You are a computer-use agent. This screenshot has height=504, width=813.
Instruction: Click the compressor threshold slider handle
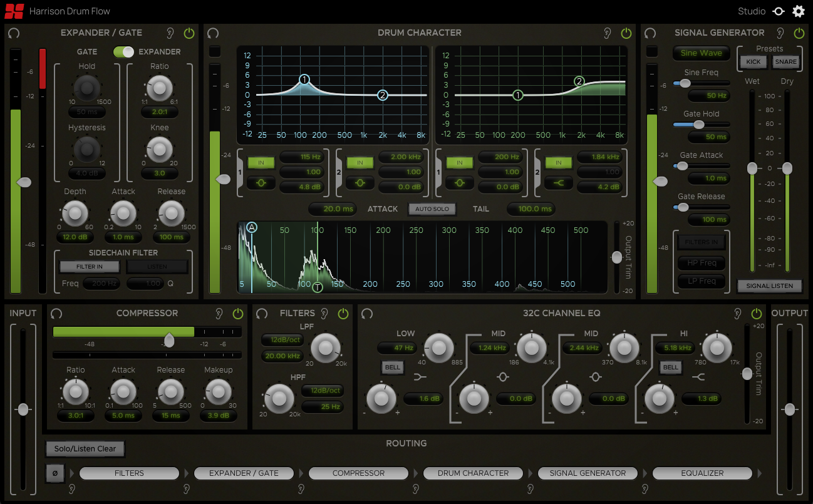(x=168, y=341)
